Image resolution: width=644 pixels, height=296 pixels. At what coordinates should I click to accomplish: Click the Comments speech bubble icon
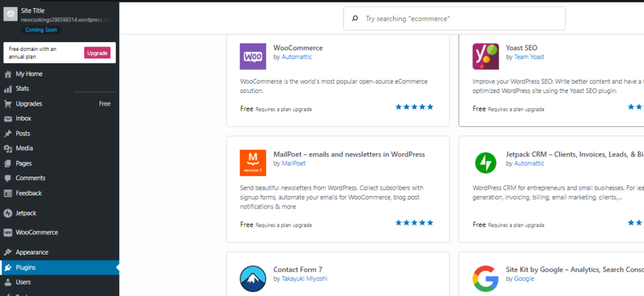click(8, 178)
